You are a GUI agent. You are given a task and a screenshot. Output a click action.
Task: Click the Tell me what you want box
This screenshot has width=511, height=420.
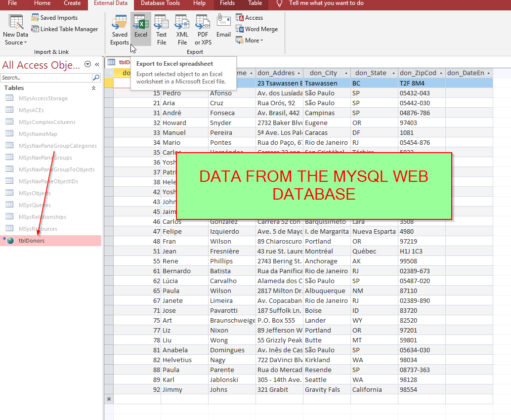[x=326, y=3]
